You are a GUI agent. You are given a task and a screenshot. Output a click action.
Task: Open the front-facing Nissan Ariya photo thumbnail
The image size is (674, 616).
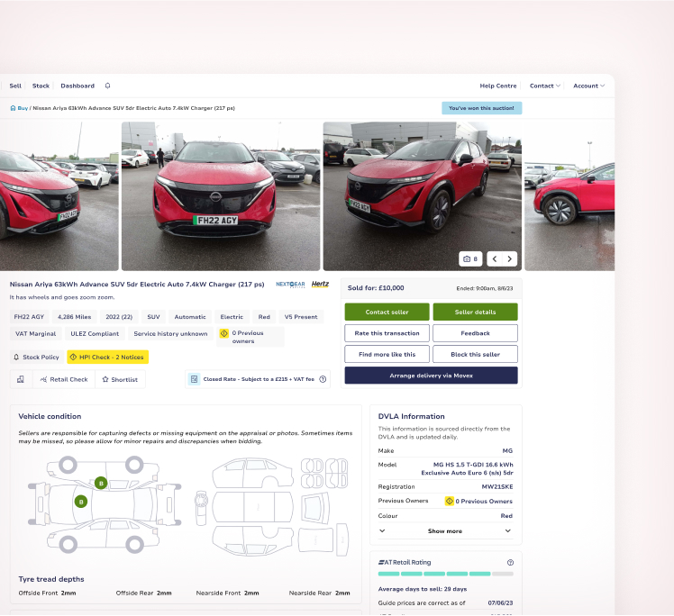click(221, 196)
